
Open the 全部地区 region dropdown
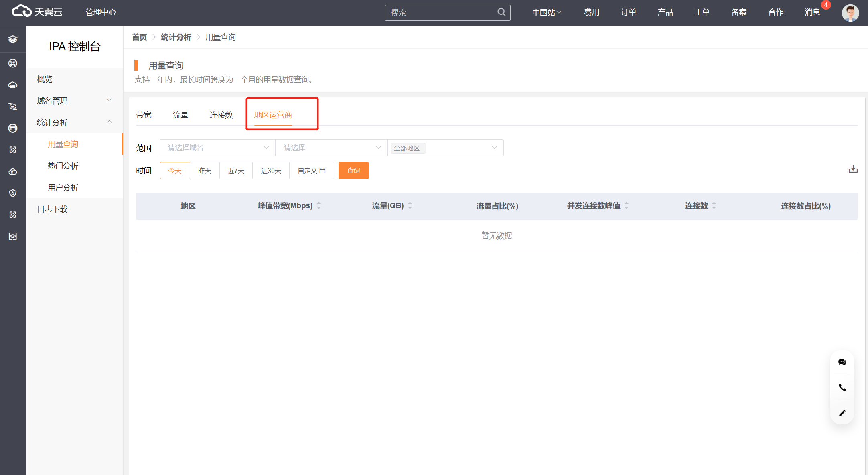point(445,148)
